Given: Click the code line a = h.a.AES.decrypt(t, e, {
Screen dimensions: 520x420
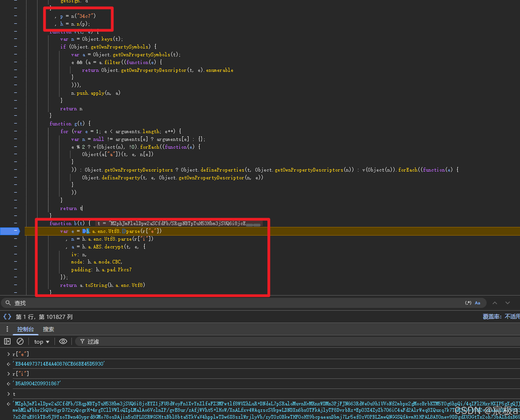Looking at the screenshot, I should click(105, 247).
